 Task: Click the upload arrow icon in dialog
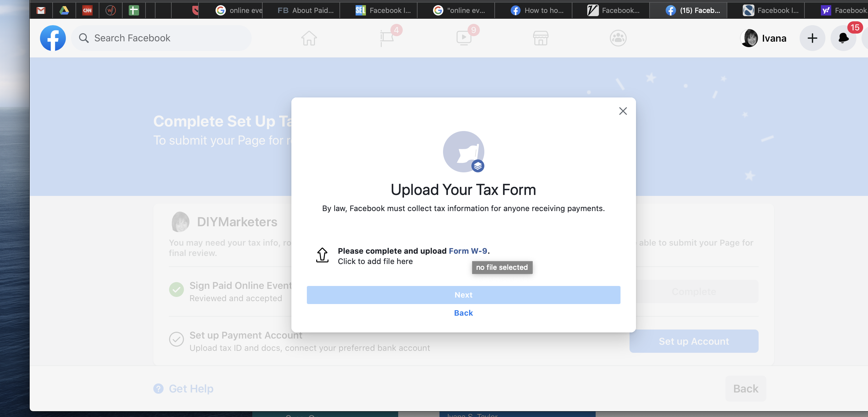[x=322, y=255]
